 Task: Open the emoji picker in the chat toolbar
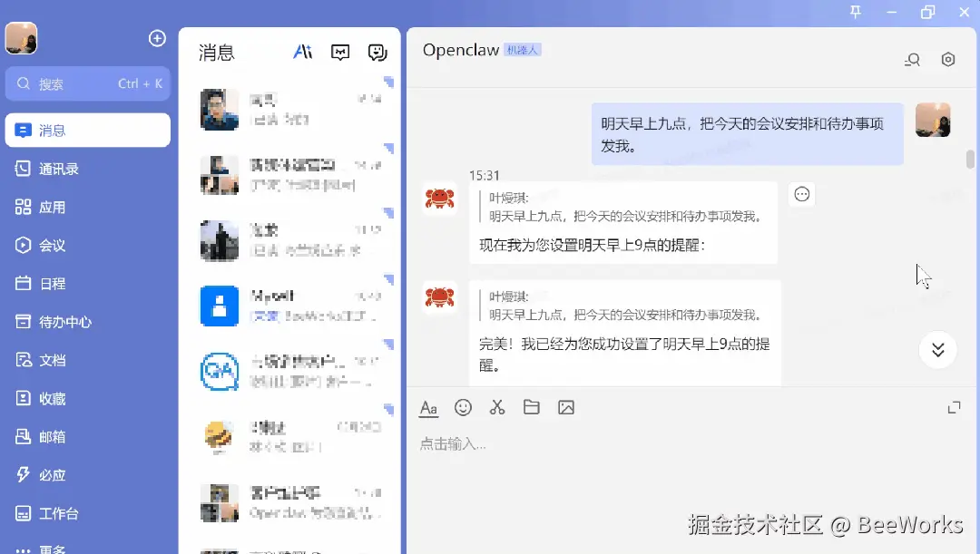coord(463,407)
